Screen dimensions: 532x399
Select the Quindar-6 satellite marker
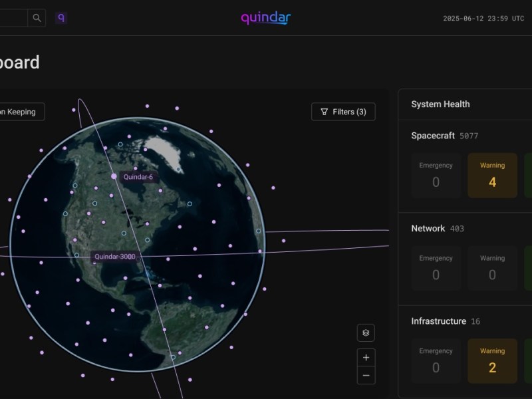click(x=114, y=176)
